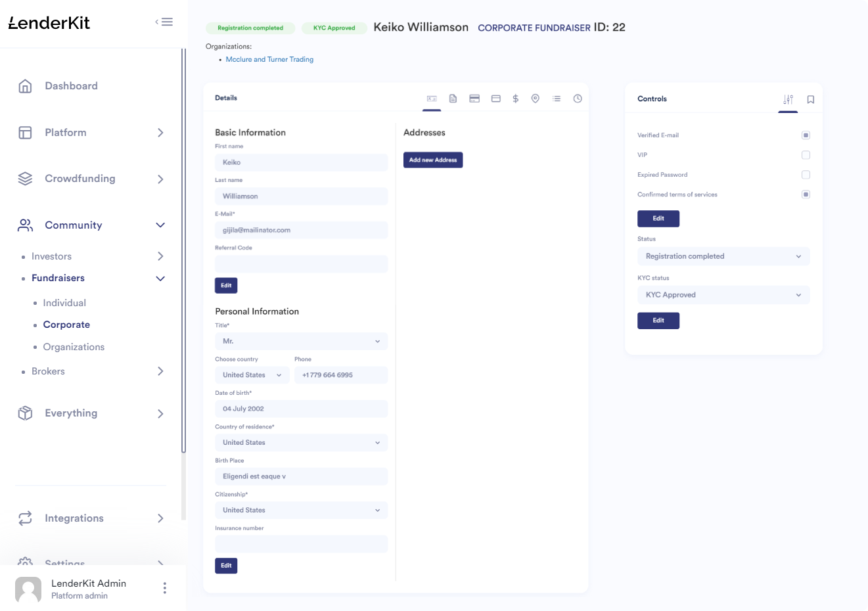This screenshot has width=868, height=611.
Task: Click the sidebar vertical scrollbar
Action: 184,250
